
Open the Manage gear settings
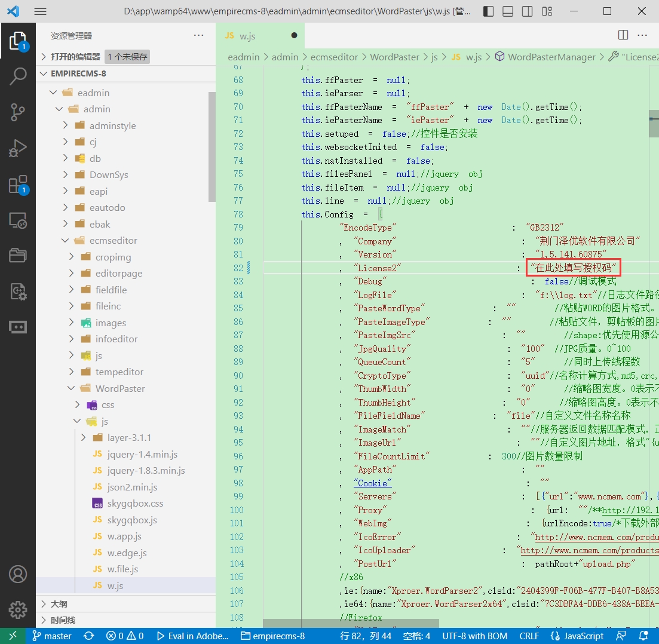coord(18,609)
